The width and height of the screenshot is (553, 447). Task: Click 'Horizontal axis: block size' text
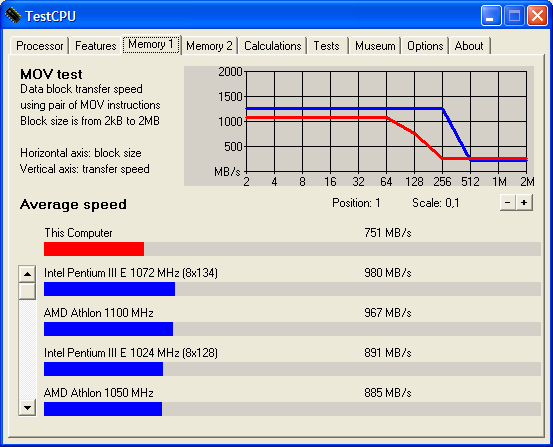81,153
